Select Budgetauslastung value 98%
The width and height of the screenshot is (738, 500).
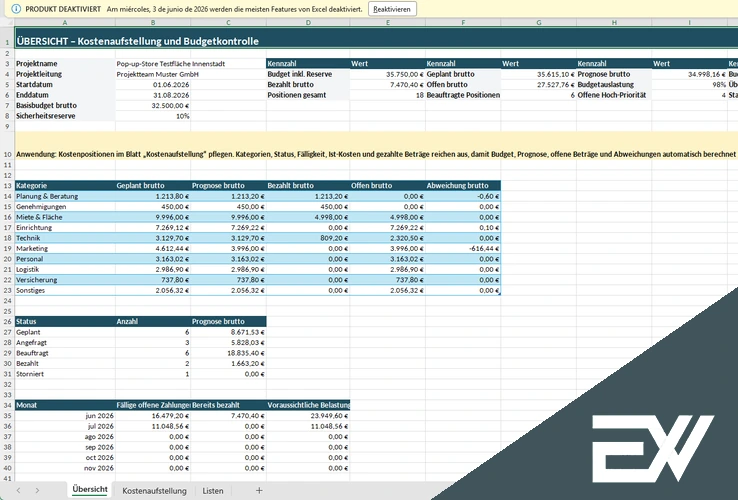pos(690,84)
